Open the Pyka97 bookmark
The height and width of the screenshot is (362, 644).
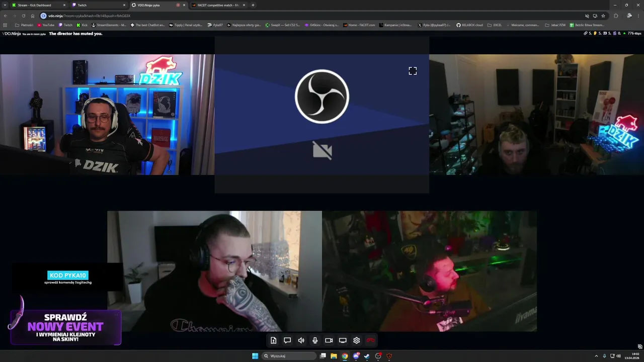point(215,25)
